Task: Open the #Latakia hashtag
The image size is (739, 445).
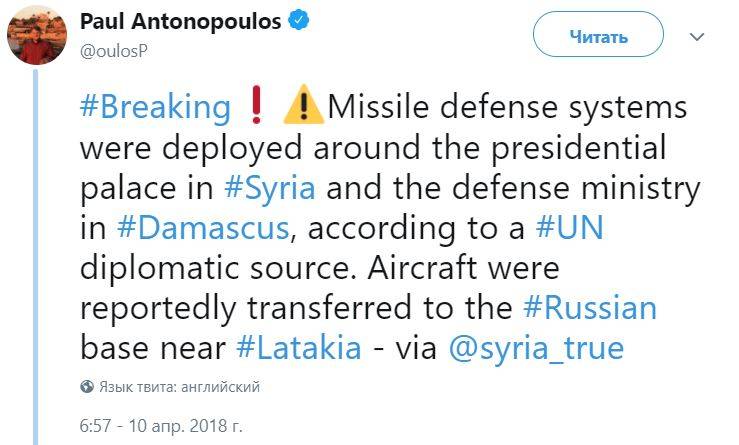Action: point(300,348)
